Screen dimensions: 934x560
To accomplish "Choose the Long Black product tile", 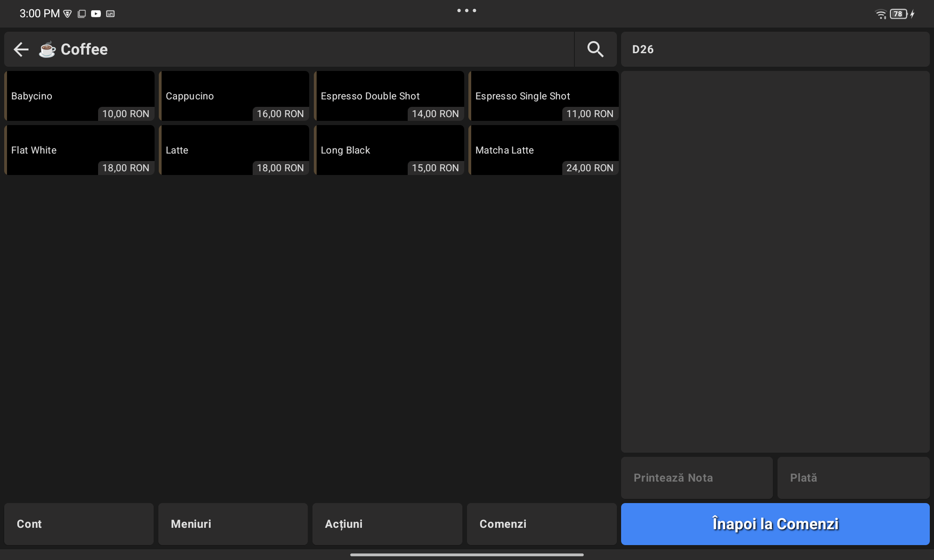I will pyautogui.click(x=389, y=150).
